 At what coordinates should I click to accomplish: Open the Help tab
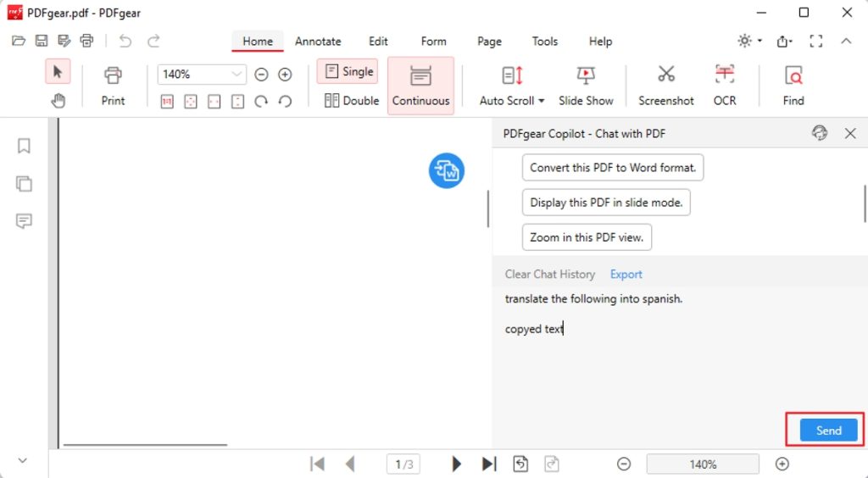600,42
